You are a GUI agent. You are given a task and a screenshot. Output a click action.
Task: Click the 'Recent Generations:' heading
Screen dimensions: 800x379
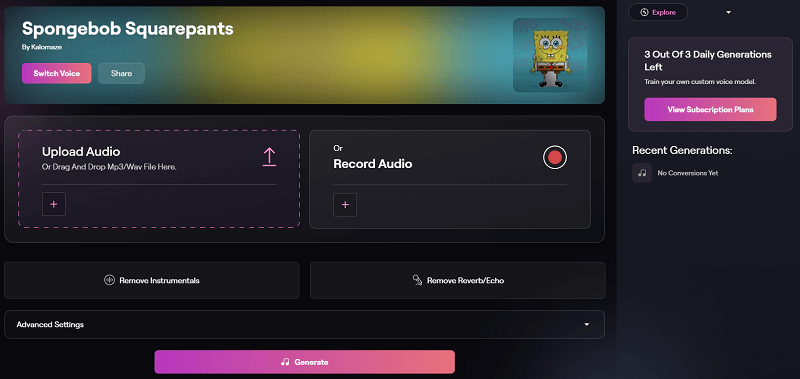(682, 150)
